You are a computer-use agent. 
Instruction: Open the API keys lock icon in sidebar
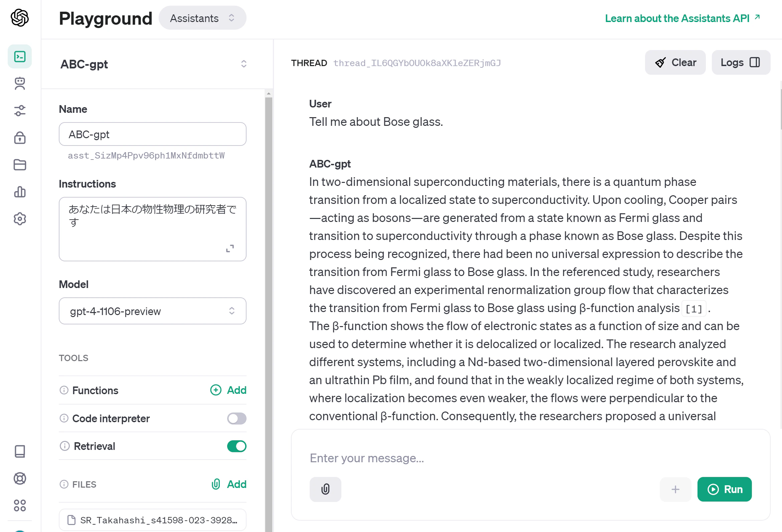(x=20, y=138)
